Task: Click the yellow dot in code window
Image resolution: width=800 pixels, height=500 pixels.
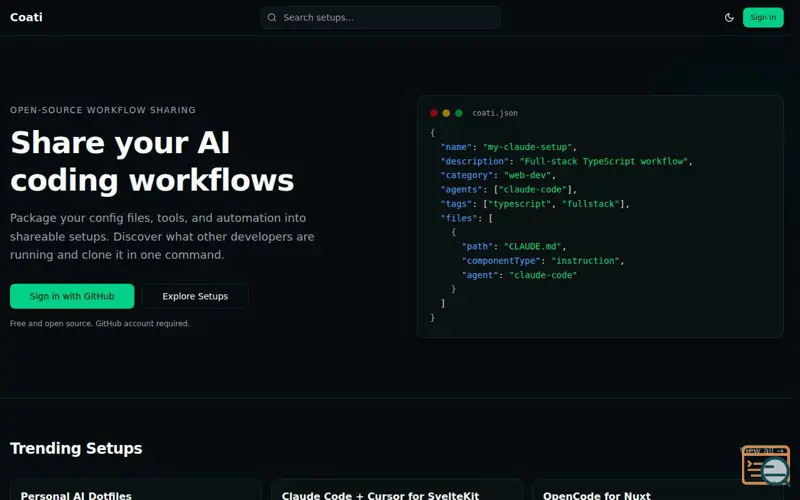Action: pyautogui.click(x=446, y=113)
